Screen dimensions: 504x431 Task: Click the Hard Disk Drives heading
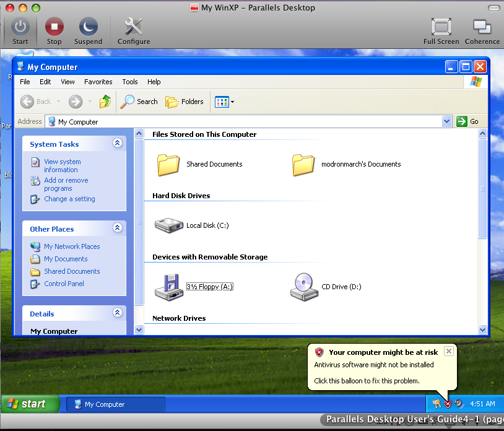click(x=181, y=196)
